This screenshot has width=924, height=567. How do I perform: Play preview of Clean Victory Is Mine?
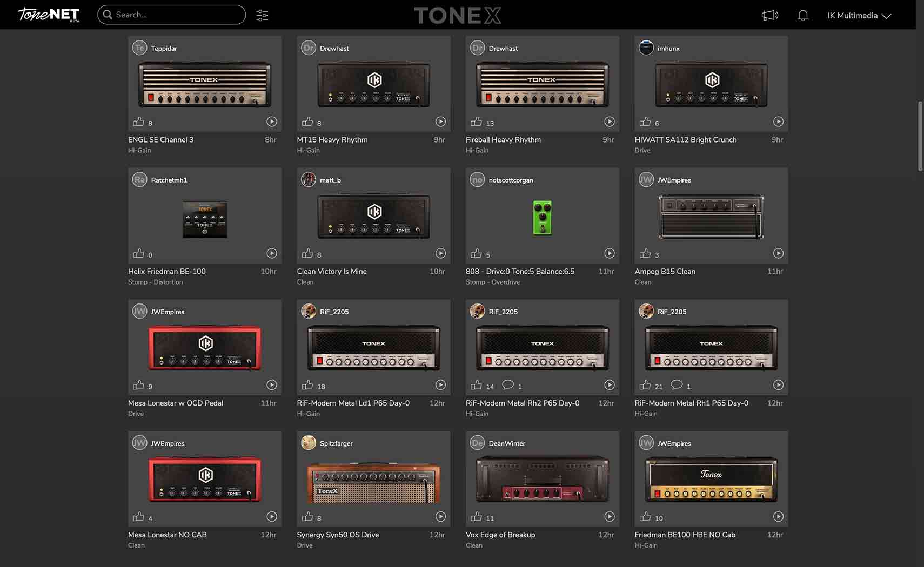pos(441,253)
